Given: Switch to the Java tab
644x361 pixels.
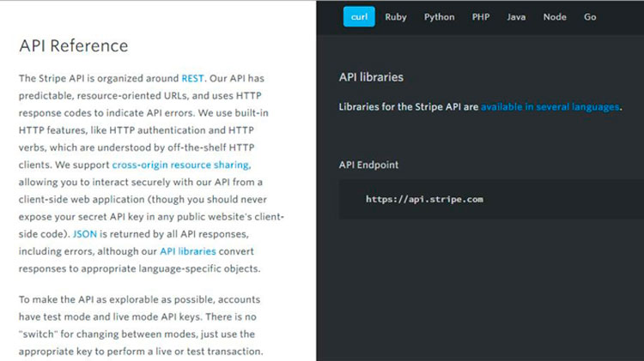Looking at the screenshot, I should 516,17.
